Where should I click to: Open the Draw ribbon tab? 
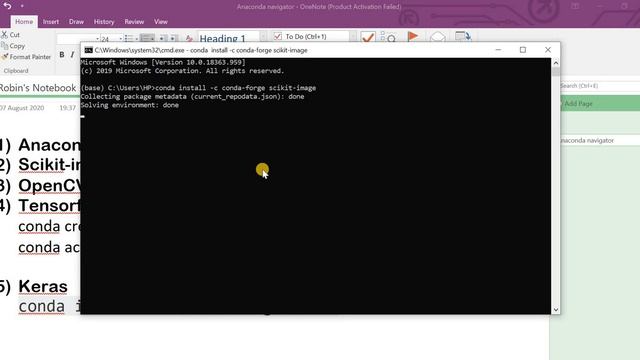pyautogui.click(x=76, y=22)
